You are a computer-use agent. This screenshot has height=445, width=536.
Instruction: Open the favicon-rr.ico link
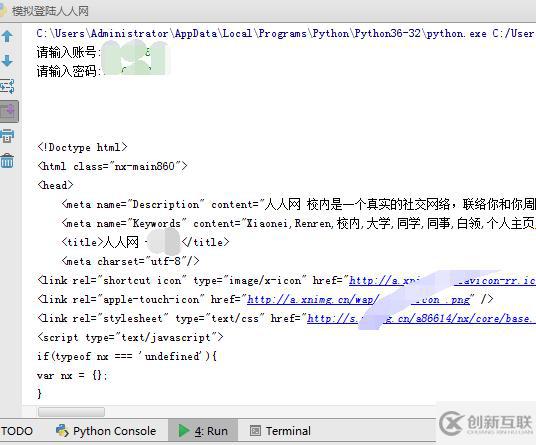442,280
